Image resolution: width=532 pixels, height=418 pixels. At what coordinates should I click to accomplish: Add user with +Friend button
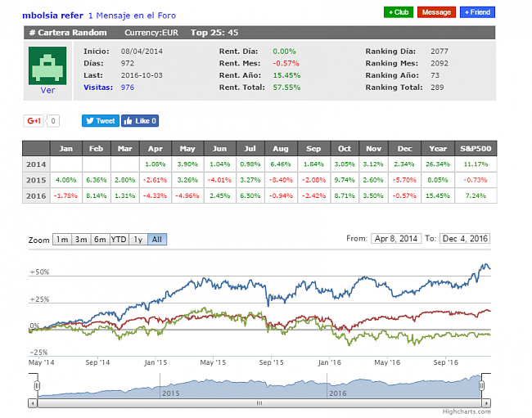click(x=477, y=12)
